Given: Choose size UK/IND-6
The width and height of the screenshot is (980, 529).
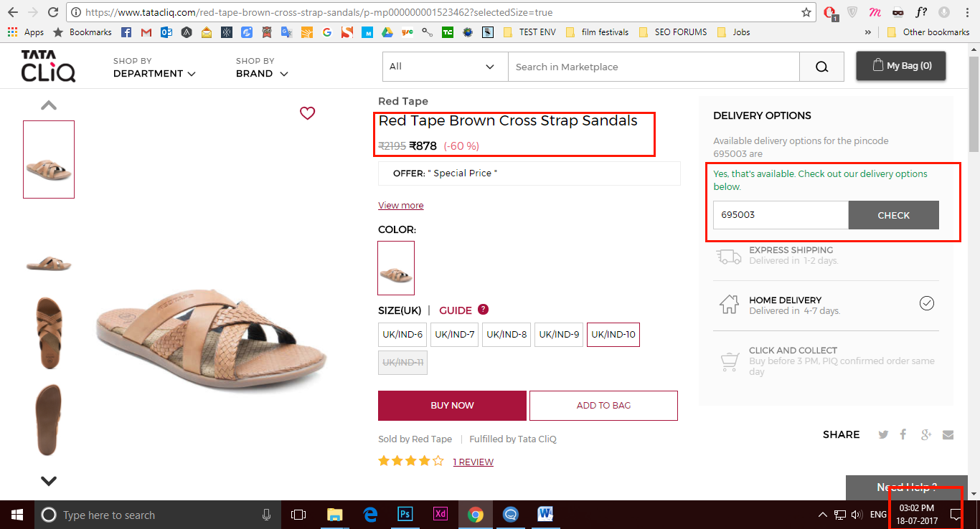Looking at the screenshot, I should pyautogui.click(x=402, y=335).
